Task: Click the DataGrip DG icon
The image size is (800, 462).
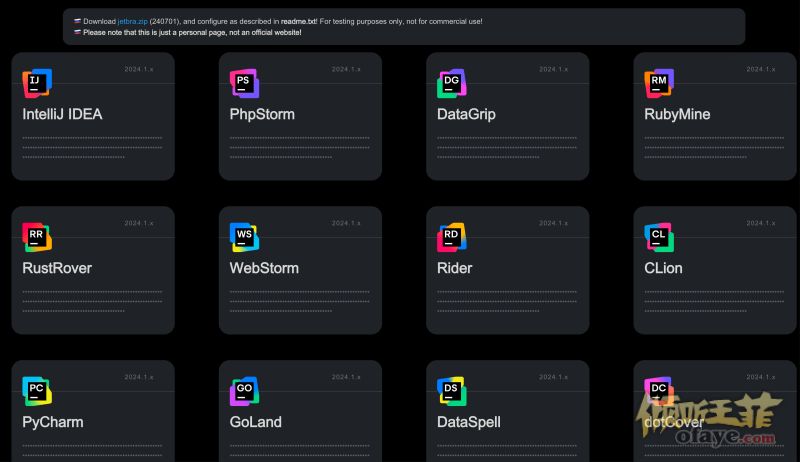Action: coord(452,84)
